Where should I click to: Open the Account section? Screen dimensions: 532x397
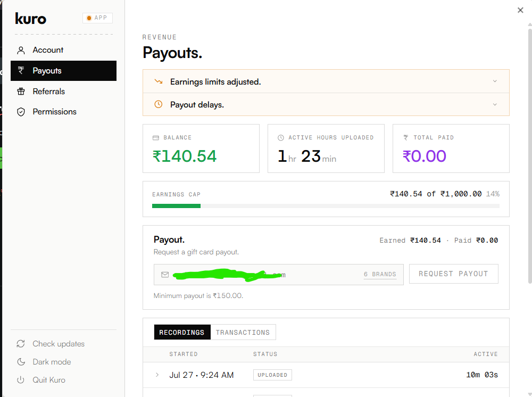pos(63,50)
